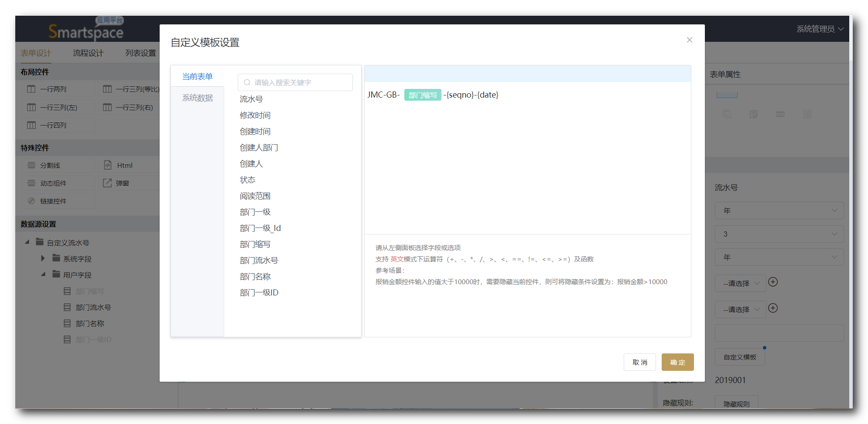
Task: Open the 列表设置 tab
Action: pyautogui.click(x=140, y=53)
